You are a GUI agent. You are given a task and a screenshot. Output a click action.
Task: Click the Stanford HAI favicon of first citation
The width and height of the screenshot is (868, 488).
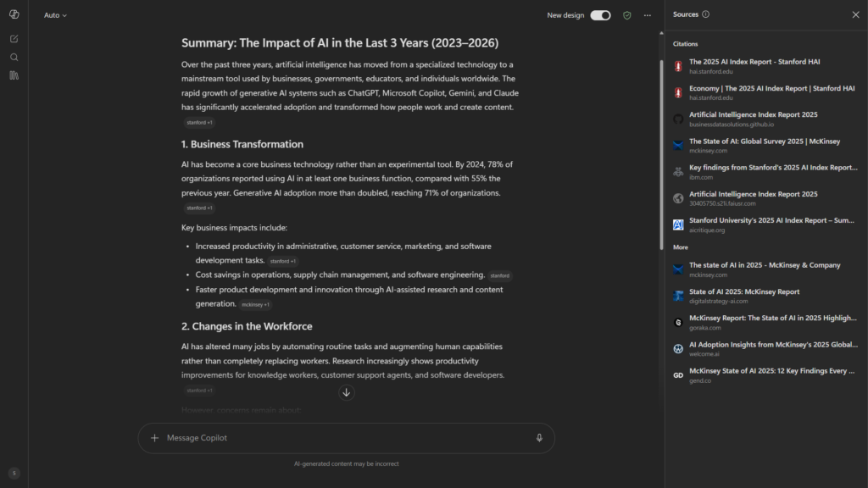(678, 66)
